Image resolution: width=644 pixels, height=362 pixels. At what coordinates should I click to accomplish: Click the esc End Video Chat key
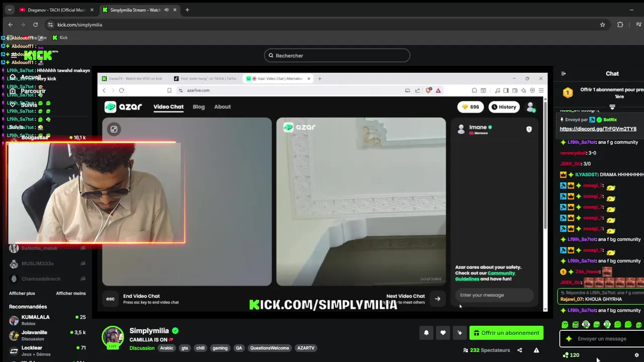pos(111,299)
